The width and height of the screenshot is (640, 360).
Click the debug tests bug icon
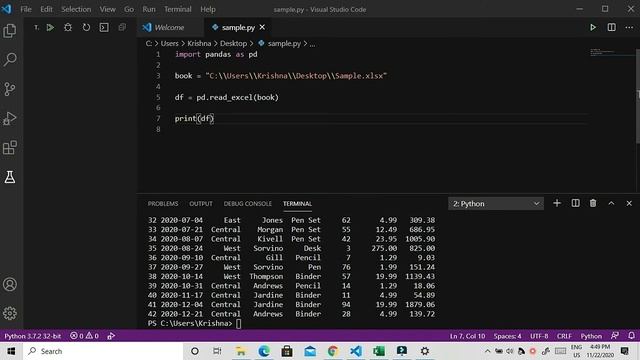pyautogui.click(x=68, y=27)
